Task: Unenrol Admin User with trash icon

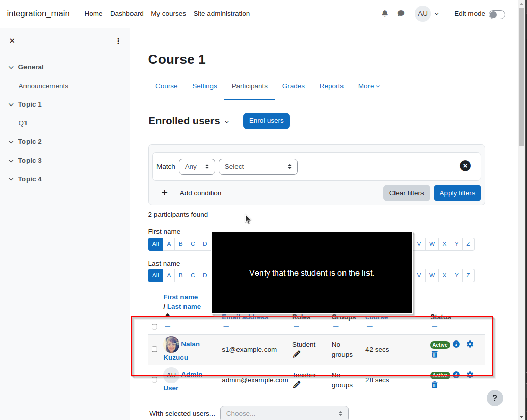Action: tap(435, 385)
